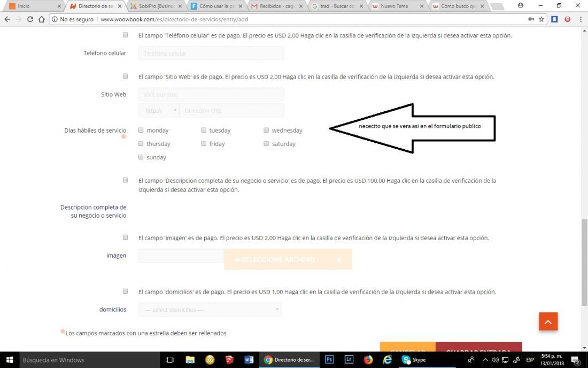Viewport: 588px width, 368px height.
Task: Click the taskbar clock and date
Action: point(552,360)
